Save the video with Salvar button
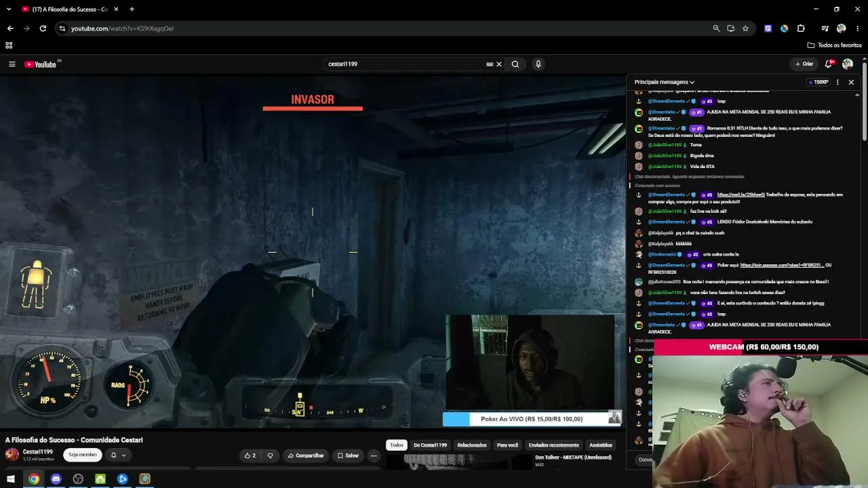This screenshot has width=868, height=488. point(348,455)
